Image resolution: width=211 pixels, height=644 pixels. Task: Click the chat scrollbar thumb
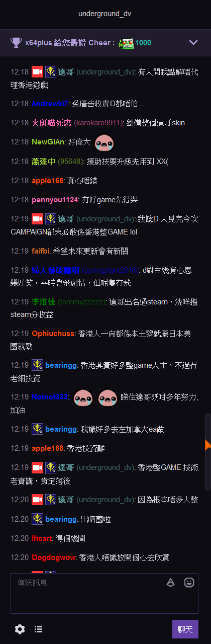point(208,452)
